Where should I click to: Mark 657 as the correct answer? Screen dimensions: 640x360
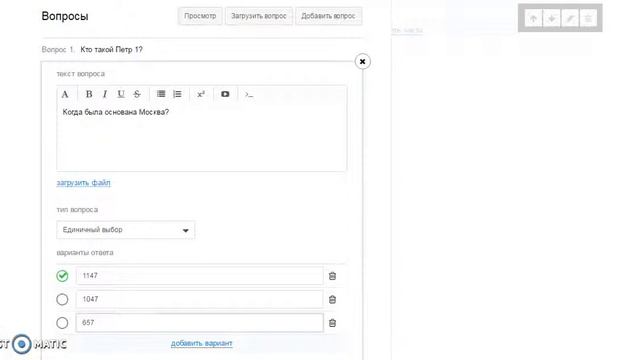click(62, 323)
